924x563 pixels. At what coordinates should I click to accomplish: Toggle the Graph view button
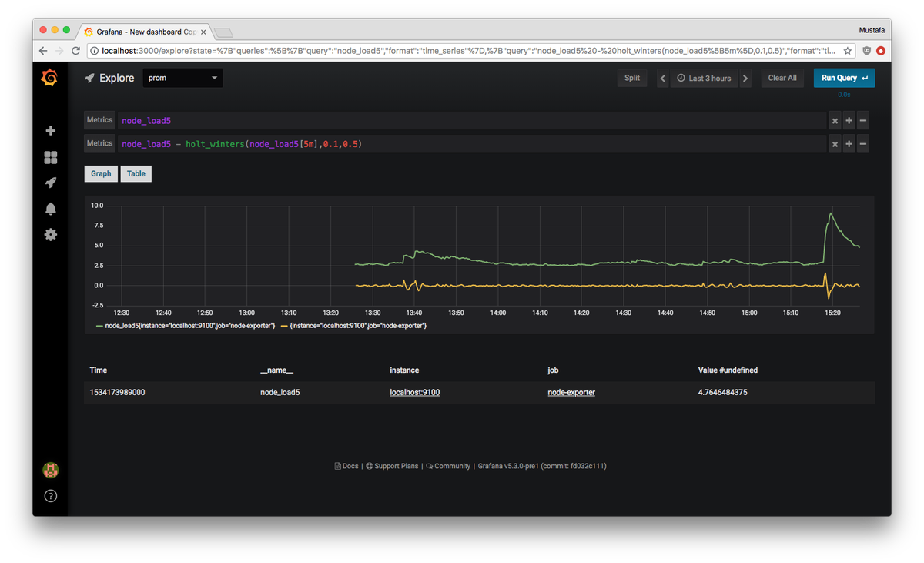pos(101,174)
